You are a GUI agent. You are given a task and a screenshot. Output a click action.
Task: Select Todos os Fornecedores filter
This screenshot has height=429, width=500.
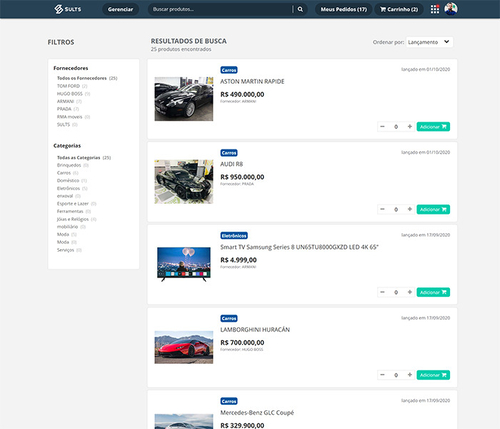click(87, 78)
